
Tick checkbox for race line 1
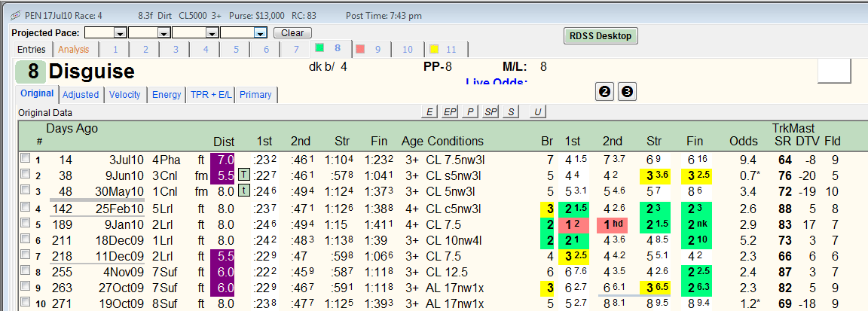24,160
